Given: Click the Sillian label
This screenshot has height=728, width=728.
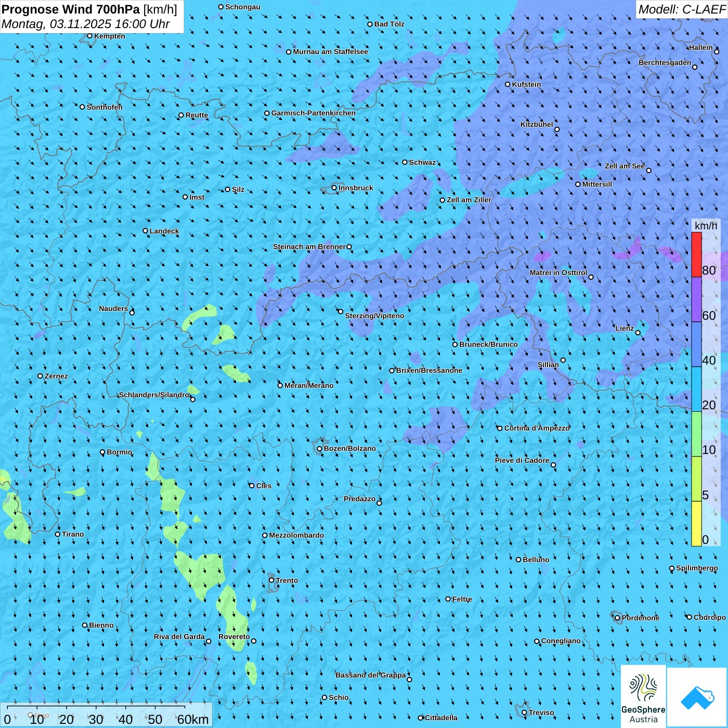Looking at the screenshot, I should 548,365.
